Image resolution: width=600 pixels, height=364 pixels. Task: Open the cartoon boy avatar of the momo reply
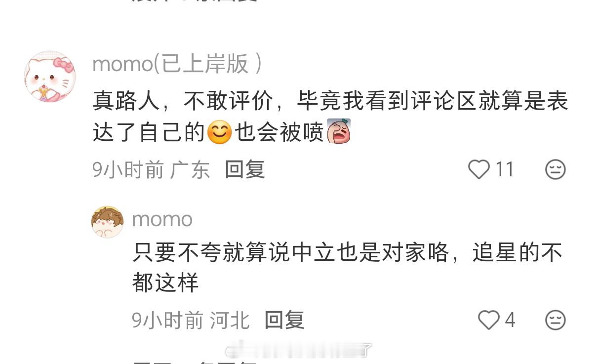(108, 222)
